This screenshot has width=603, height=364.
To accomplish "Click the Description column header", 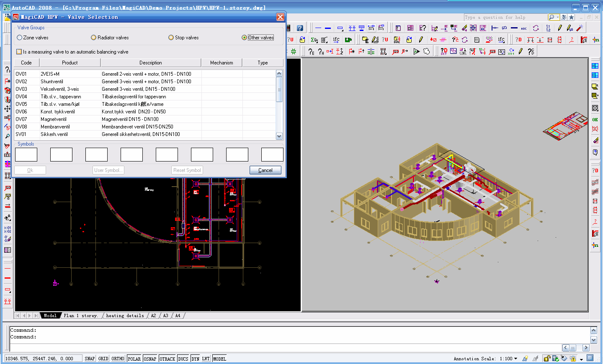I will tap(151, 63).
